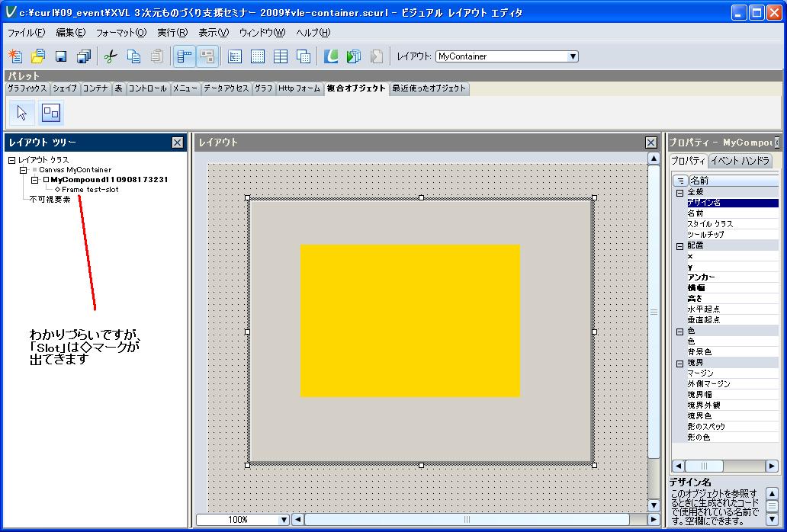Toggle the categorized view button beside 名前 header
The height and width of the screenshot is (532, 787).
coord(680,181)
